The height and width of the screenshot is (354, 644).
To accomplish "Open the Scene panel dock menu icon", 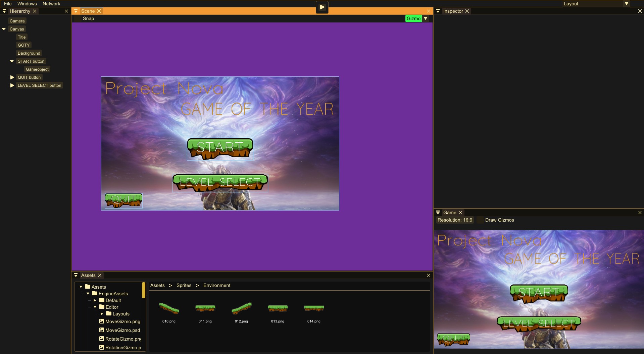I will [x=76, y=11].
